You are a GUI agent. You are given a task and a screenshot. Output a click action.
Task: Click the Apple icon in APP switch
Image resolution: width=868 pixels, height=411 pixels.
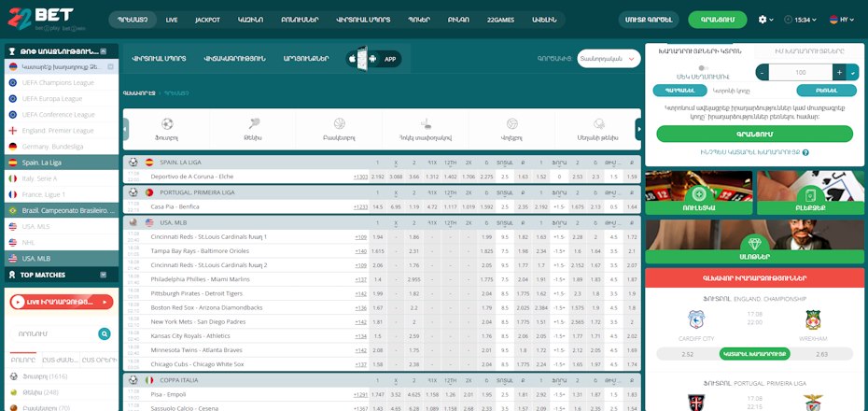pos(352,59)
